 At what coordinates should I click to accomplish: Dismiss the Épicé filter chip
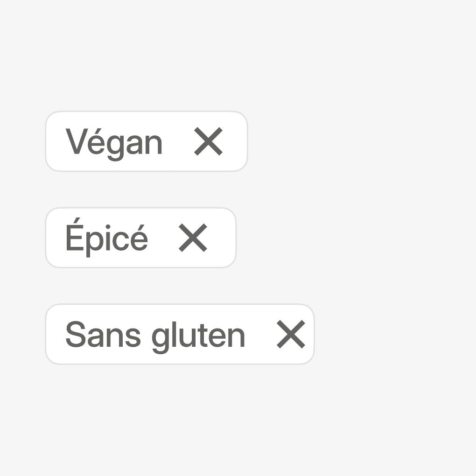(x=193, y=238)
